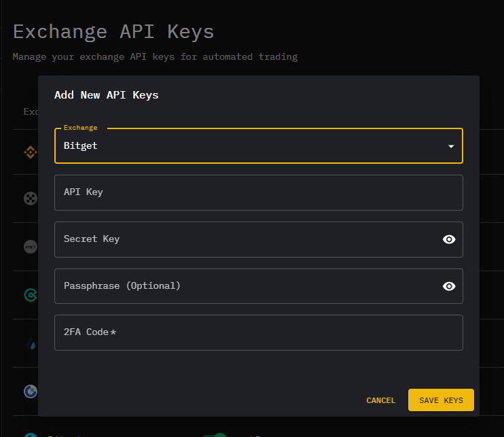Focus the API Key input field
The image size is (504, 437).
click(x=258, y=192)
